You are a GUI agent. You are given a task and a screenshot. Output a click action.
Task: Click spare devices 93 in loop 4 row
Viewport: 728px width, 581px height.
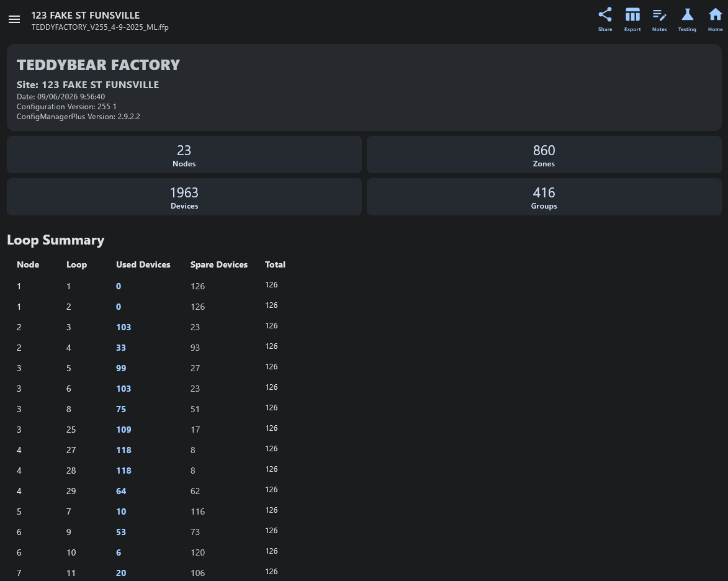[x=195, y=348]
